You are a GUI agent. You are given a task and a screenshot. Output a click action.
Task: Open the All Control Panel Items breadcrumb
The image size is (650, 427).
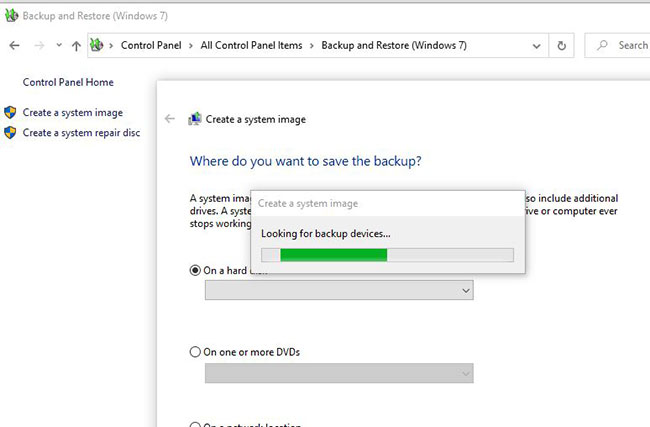tap(251, 45)
